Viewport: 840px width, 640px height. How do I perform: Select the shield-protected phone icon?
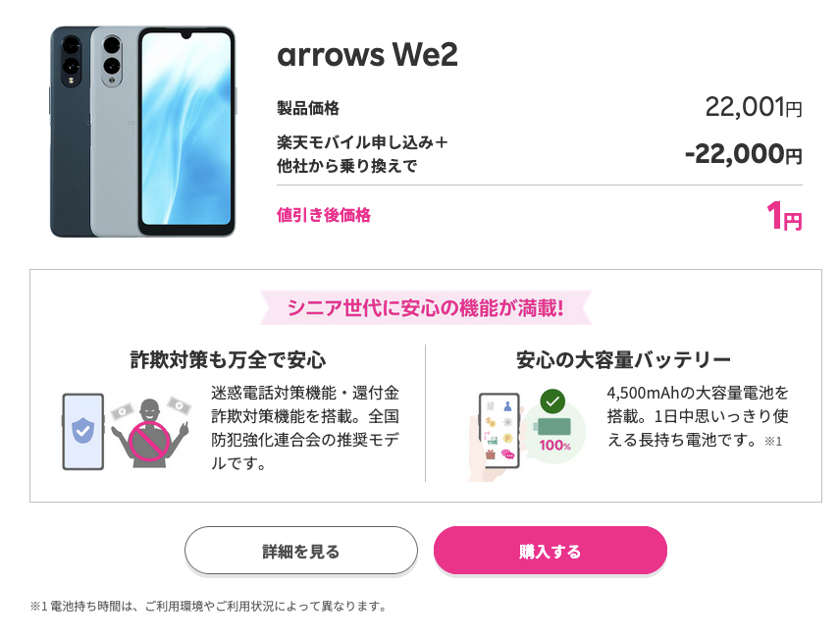coord(83,432)
